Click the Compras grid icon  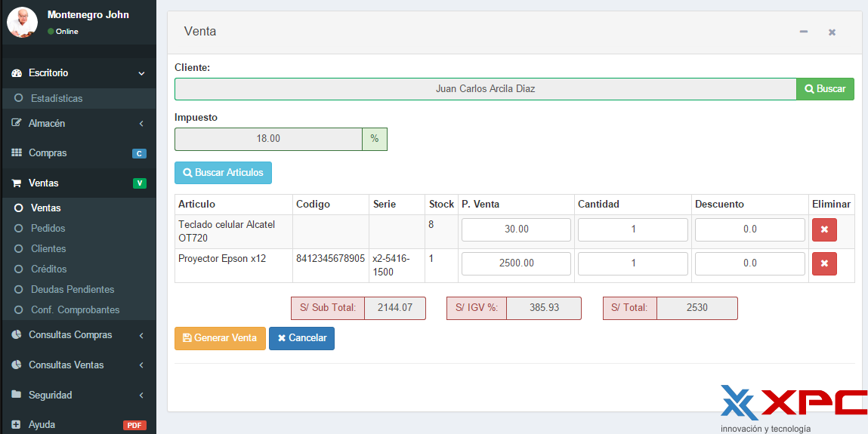tap(17, 152)
